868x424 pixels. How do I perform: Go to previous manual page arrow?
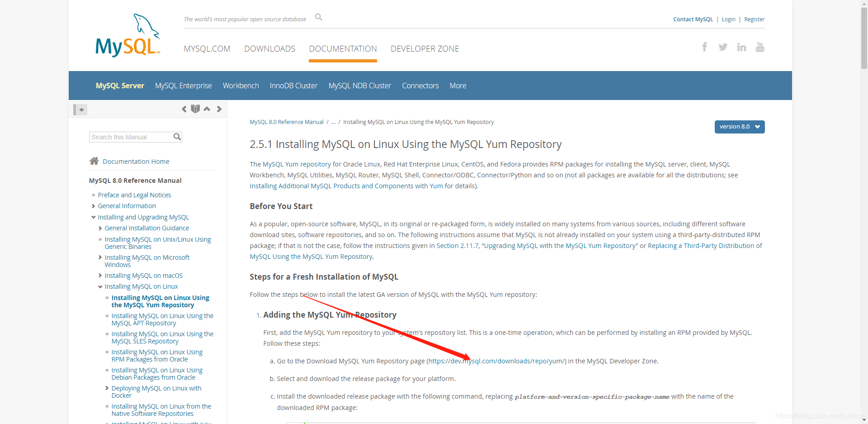pyautogui.click(x=184, y=109)
